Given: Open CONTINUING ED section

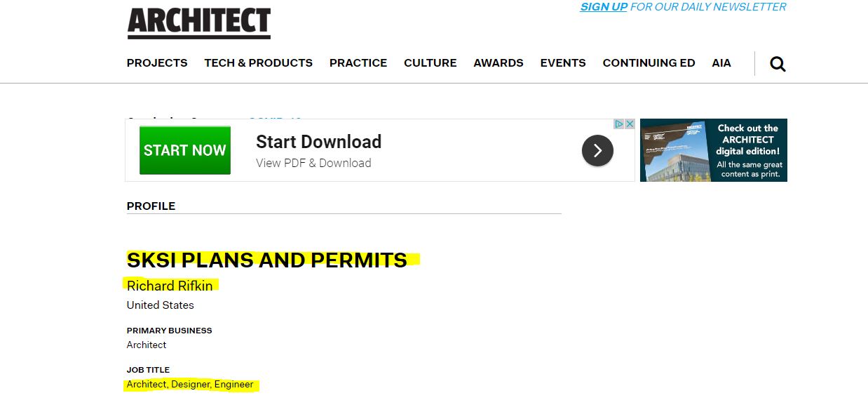Looking at the screenshot, I should click(649, 63).
